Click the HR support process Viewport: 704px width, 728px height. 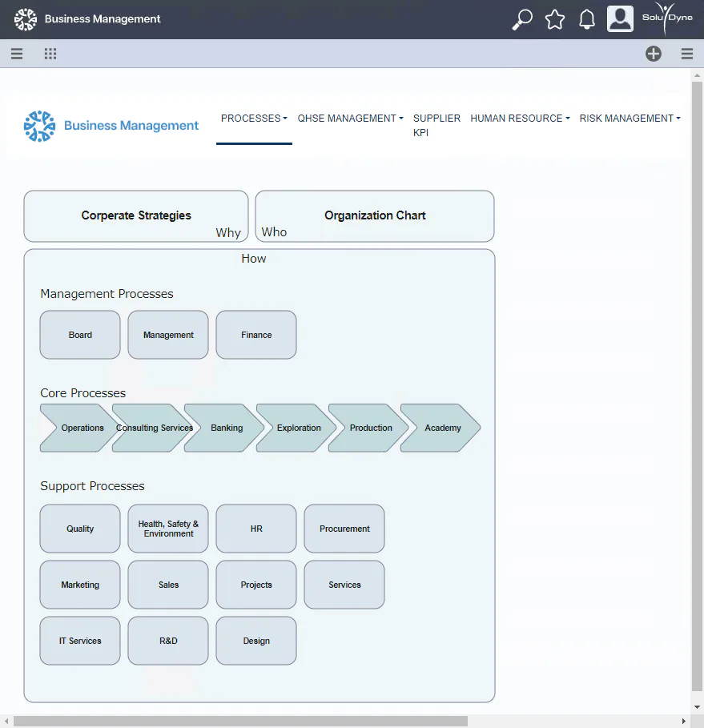tap(256, 529)
